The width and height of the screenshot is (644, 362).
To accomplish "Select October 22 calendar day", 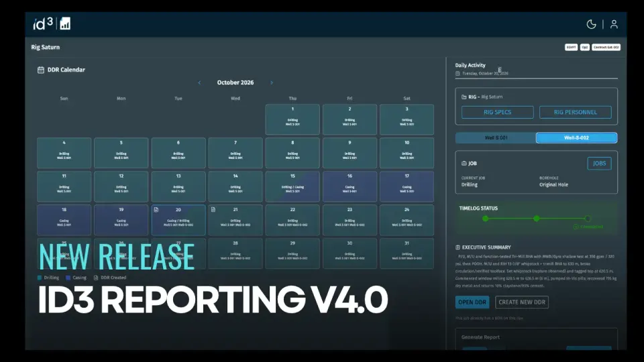I will (292, 220).
